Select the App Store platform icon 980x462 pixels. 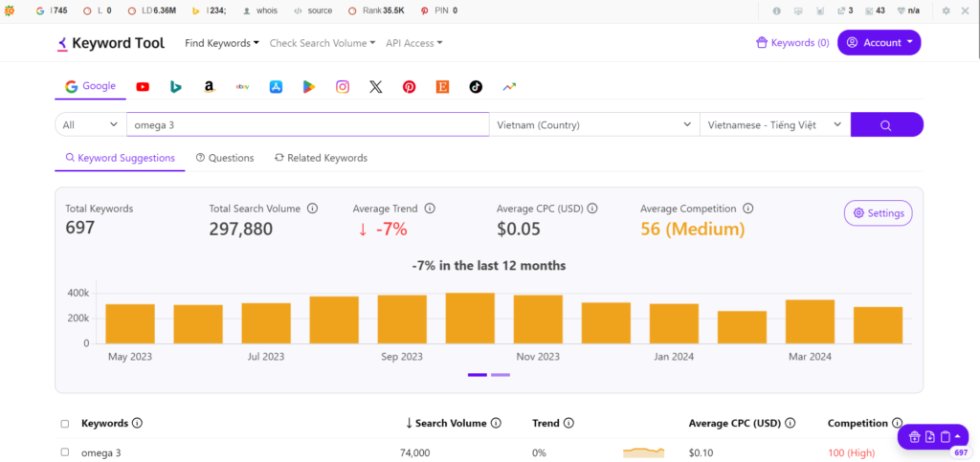pos(277,87)
